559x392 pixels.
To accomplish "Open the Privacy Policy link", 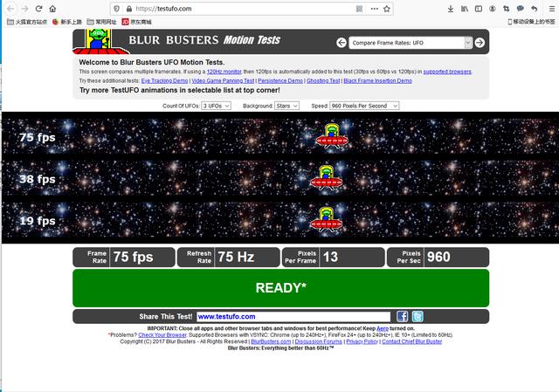I will [362, 341].
